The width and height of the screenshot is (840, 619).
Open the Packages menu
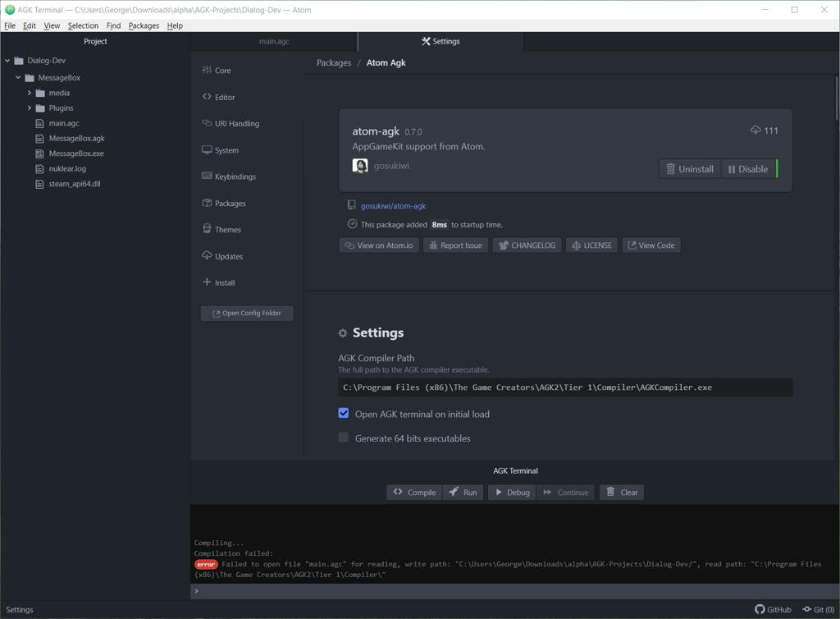tap(144, 25)
